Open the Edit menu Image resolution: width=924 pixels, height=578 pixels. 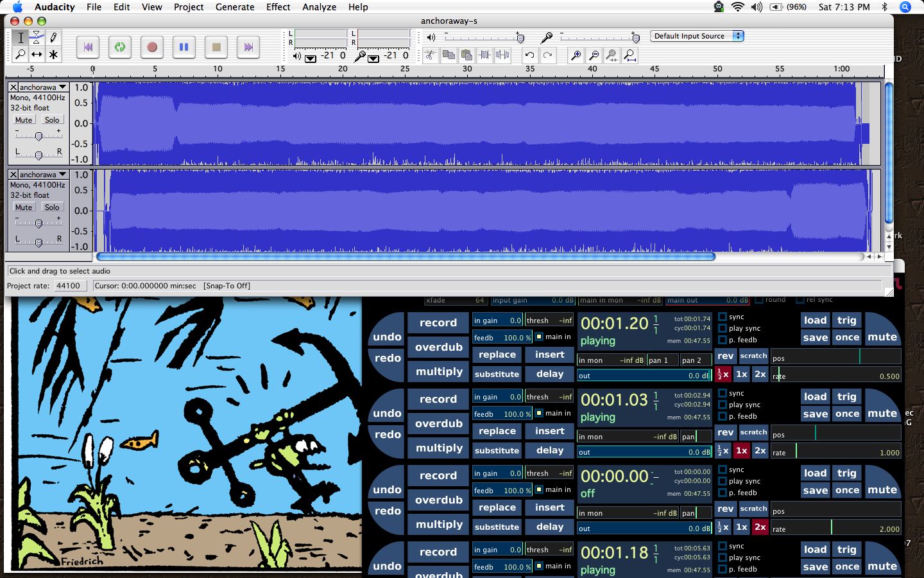point(122,7)
